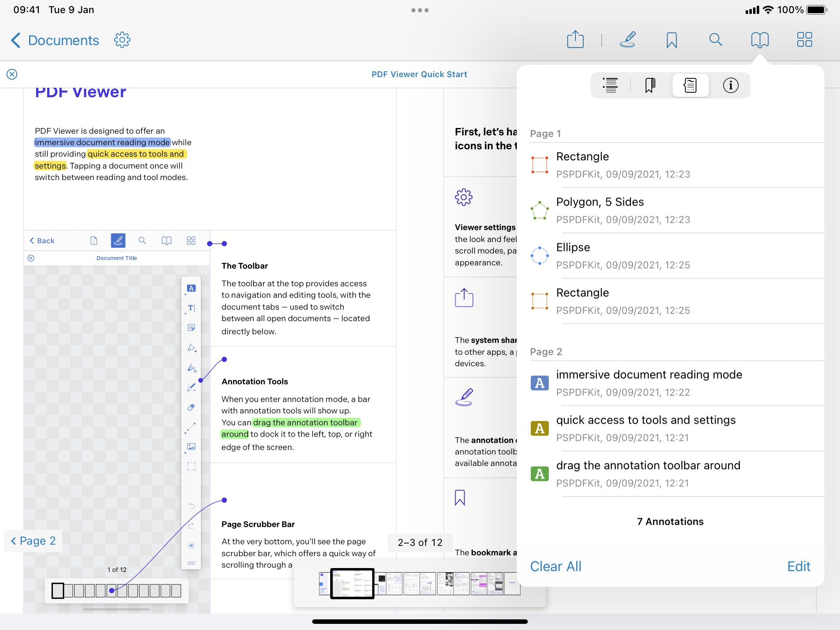
Task: Select the Annotations list tab
Action: [x=690, y=85]
